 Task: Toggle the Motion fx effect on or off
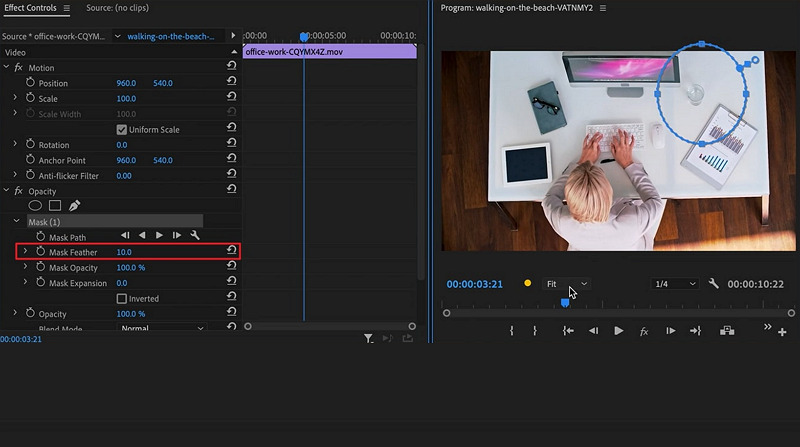tap(18, 67)
